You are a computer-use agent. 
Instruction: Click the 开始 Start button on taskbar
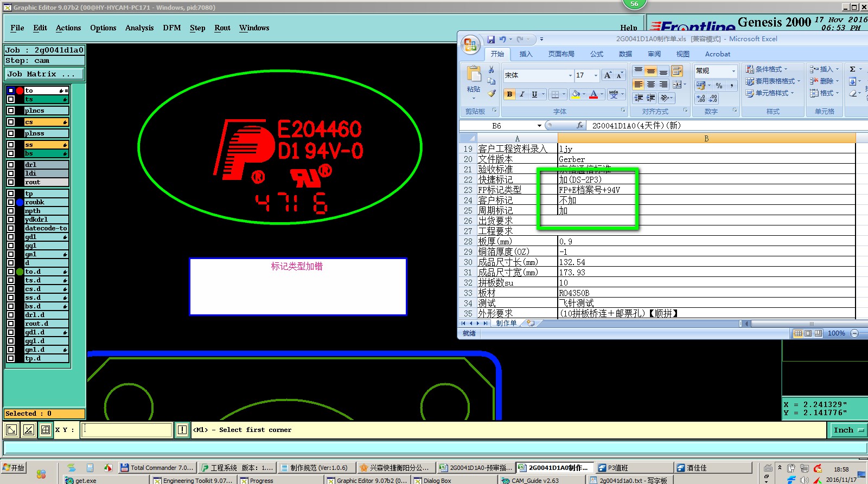tap(14, 468)
